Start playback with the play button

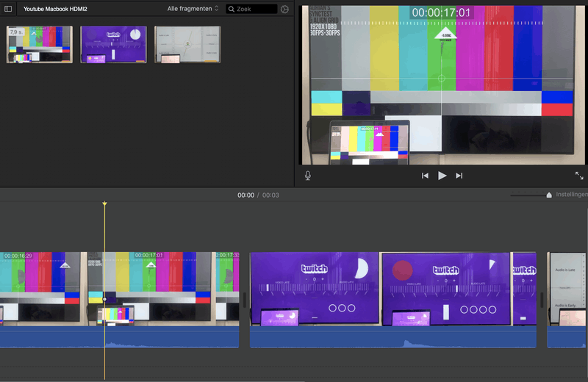click(x=442, y=176)
